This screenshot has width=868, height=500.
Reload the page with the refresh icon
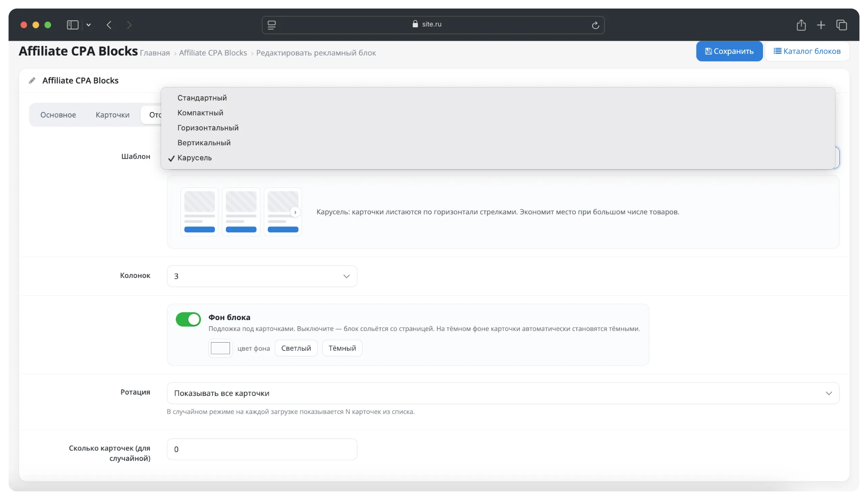[595, 25]
